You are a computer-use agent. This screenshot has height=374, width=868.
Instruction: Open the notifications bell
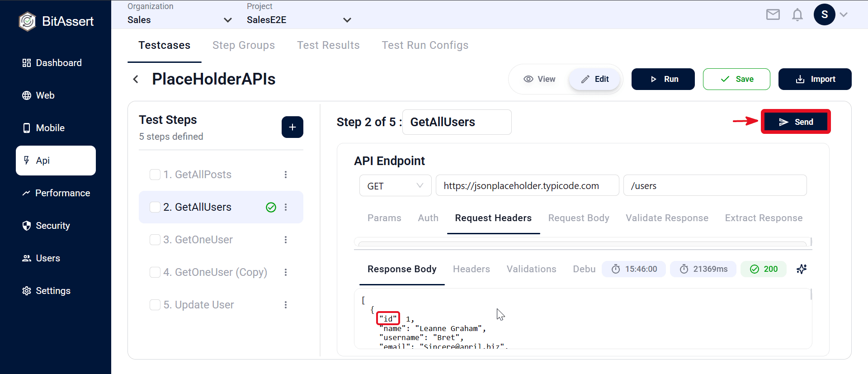click(x=797, y=15)
